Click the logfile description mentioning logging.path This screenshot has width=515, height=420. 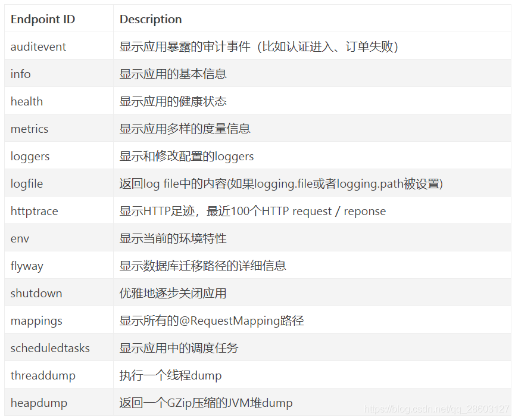tap(281, 183)
